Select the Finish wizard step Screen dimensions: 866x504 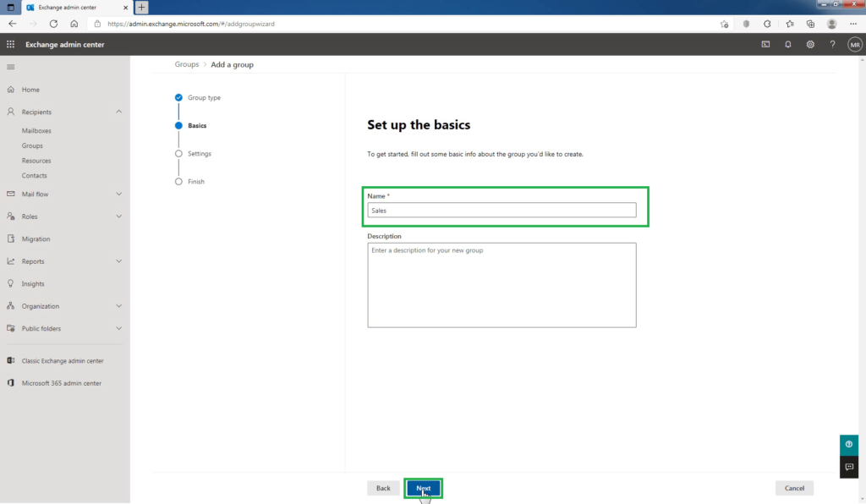(189, 182)
